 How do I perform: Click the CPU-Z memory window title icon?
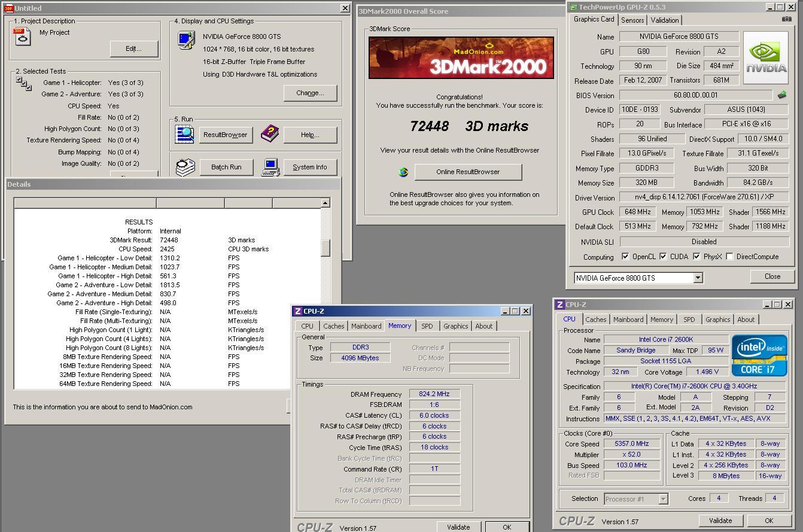tap(297, 311)
